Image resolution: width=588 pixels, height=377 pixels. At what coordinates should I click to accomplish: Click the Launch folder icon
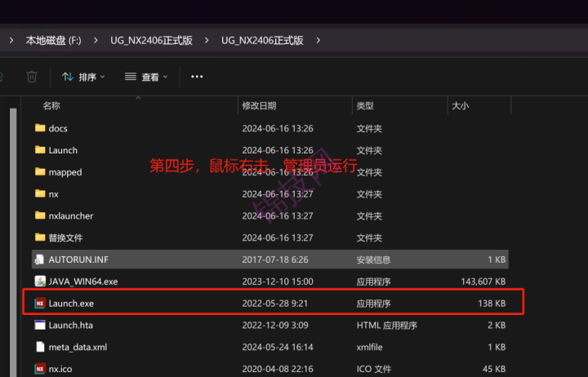tap(40, 150)
